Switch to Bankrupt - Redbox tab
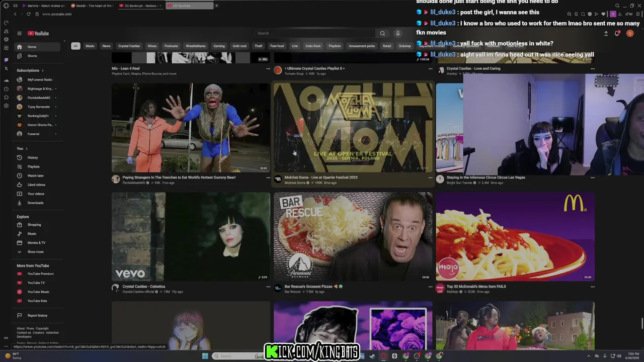This screenshot has height=362, width=644. coord(141,6)
